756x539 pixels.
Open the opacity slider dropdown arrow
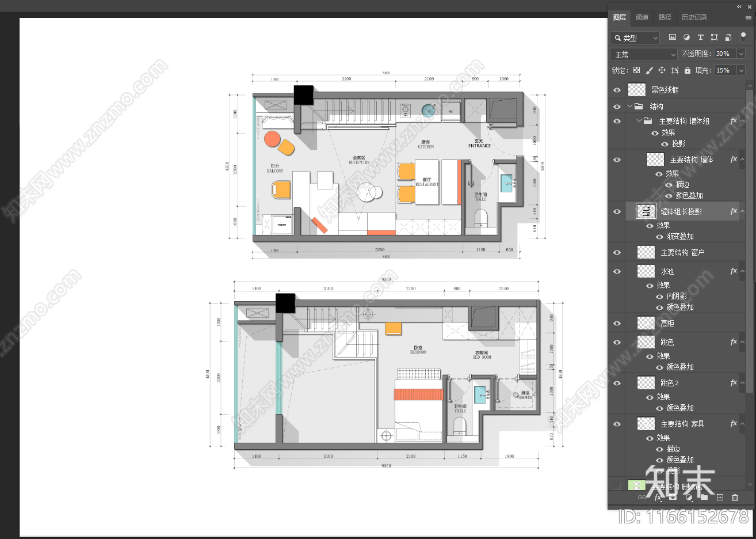pos(741,54)
